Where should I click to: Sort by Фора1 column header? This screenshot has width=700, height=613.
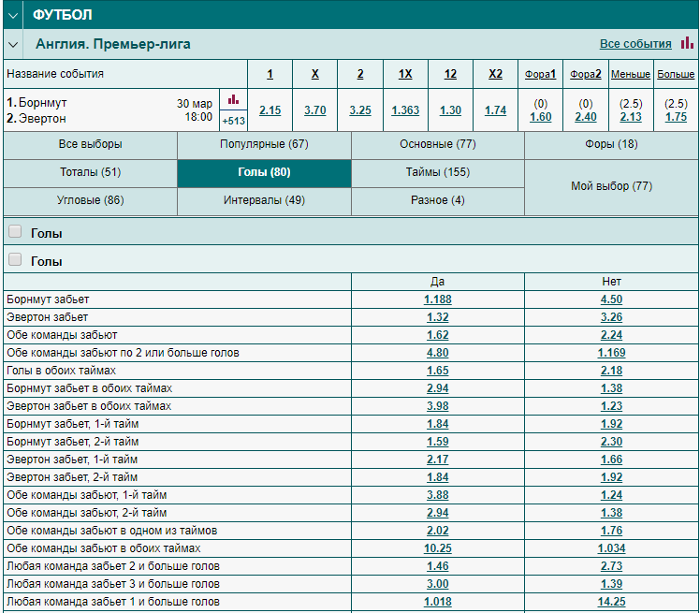click(540, 74)
